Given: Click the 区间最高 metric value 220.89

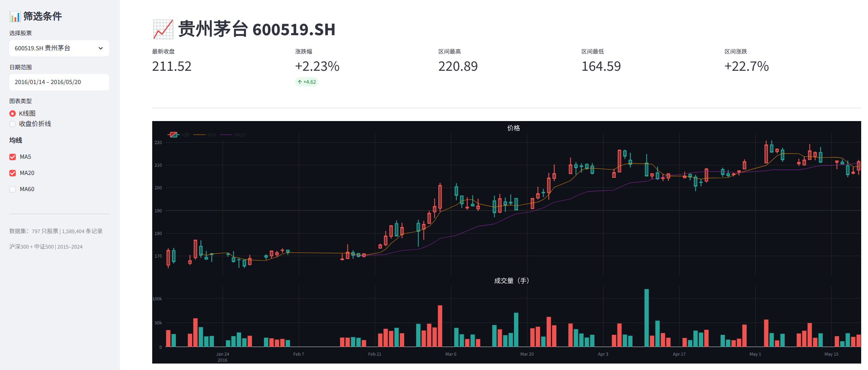Looking at the screenshot, I should [x=458, y=66].
